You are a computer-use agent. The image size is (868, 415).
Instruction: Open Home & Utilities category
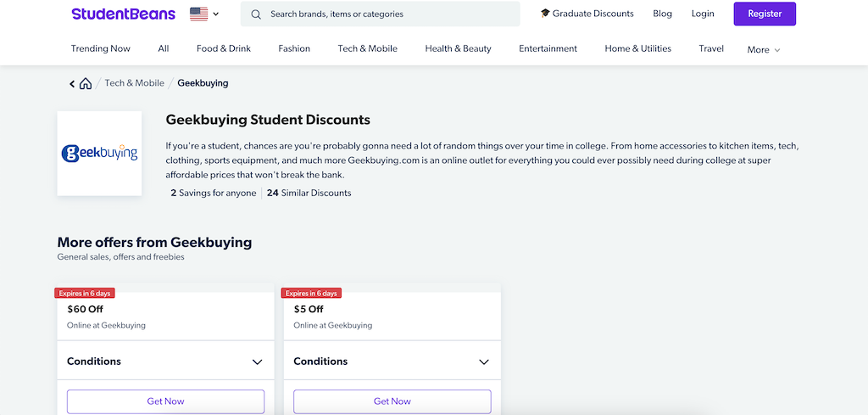tap(637, 48)
